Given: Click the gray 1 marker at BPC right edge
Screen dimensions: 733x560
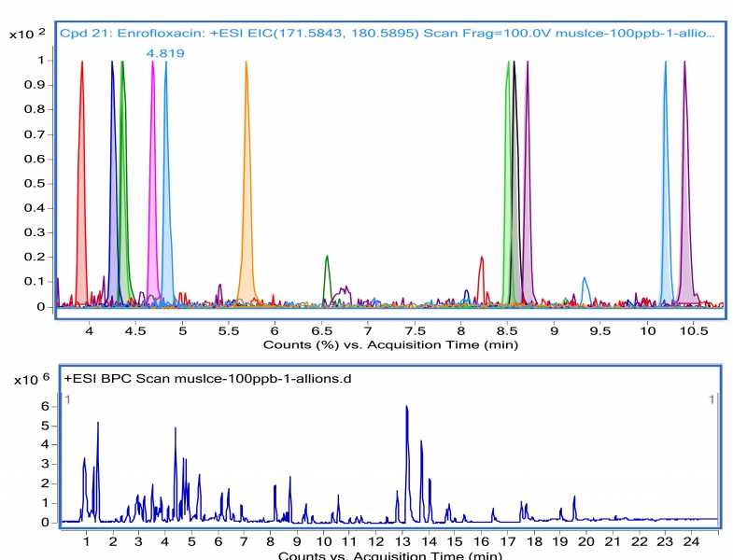Looking at the screenshot, I should [x=712, y=399].
